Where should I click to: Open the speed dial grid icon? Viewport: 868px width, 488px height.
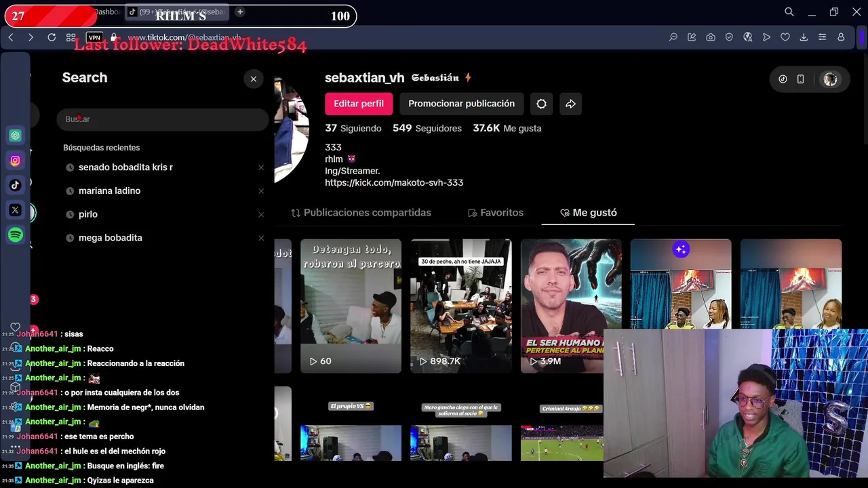pos(71,37)
